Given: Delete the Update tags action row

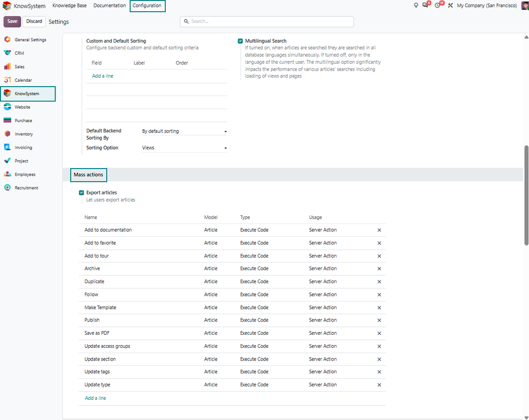Looking at the screenshot, I should coord(379,372).
